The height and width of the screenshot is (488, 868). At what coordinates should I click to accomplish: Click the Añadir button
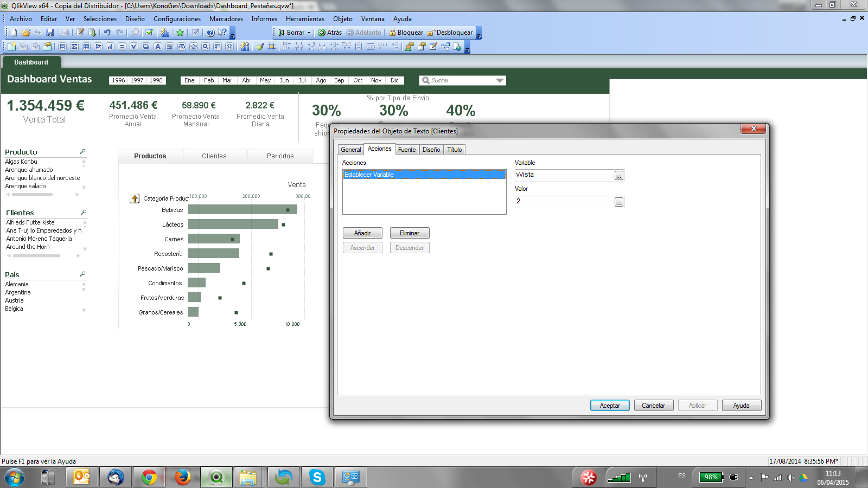362,233
